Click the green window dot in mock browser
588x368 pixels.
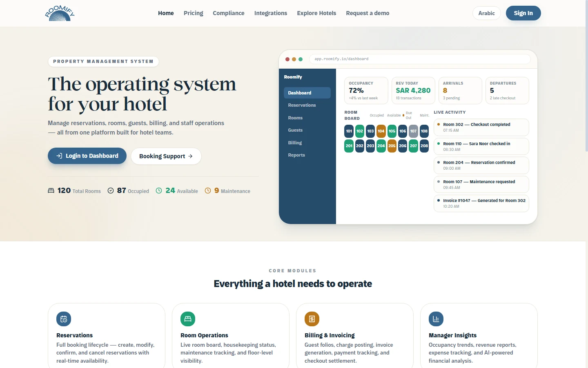301,59
